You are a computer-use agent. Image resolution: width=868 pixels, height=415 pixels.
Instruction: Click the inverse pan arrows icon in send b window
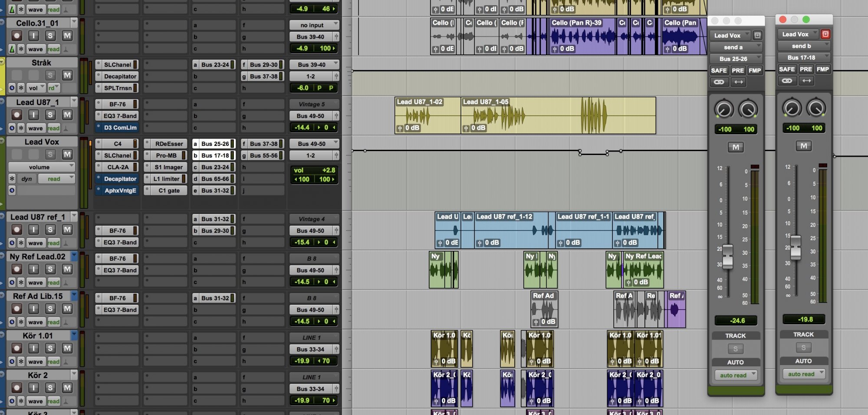point(806,81)
